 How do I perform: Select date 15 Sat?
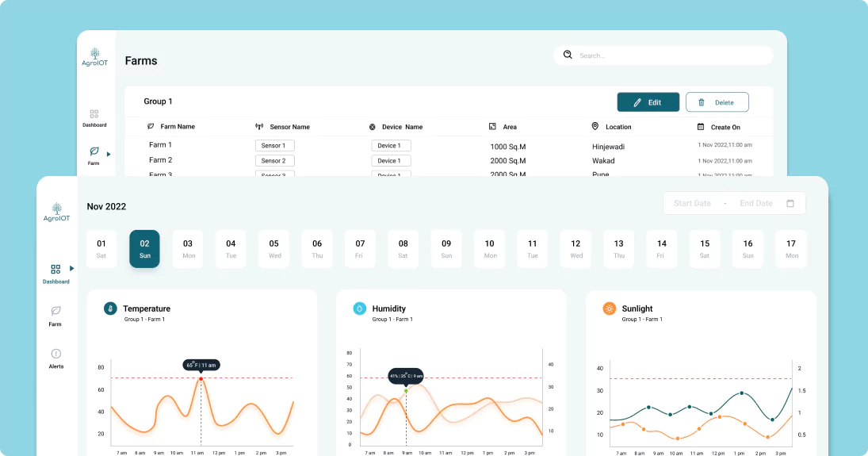(705, 249)
